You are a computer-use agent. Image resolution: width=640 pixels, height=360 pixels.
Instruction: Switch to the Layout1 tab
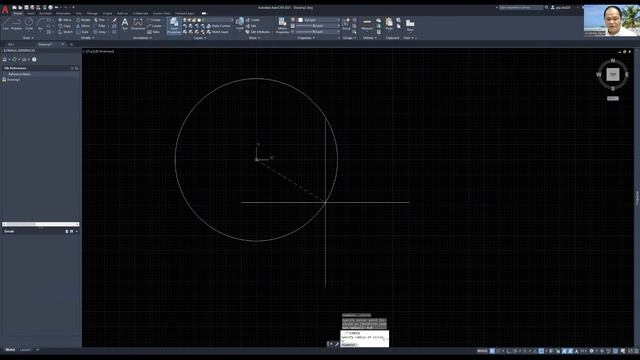pos(25,350)
